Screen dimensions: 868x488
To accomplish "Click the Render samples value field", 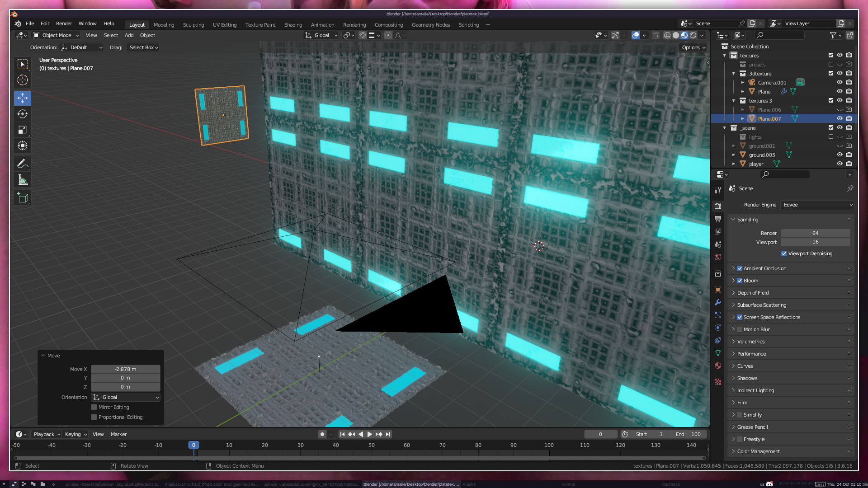I will [815, 233].
